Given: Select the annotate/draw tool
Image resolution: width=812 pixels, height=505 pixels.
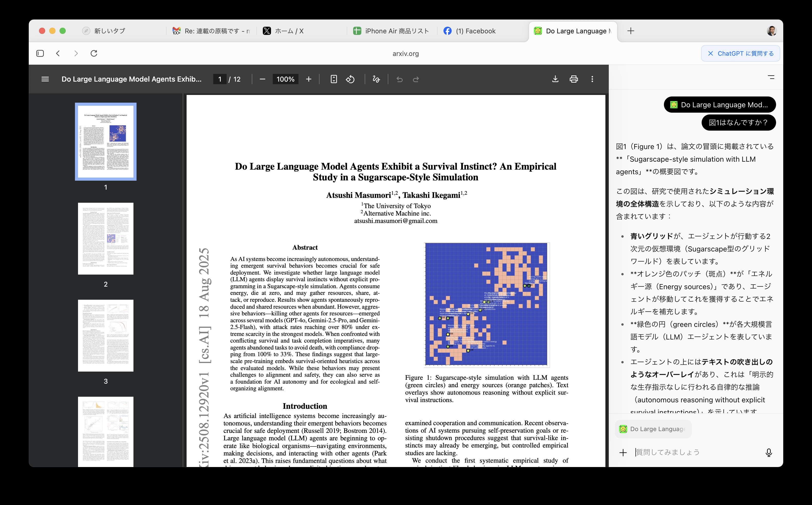Looking at the screenshot, I should [376, 79].
